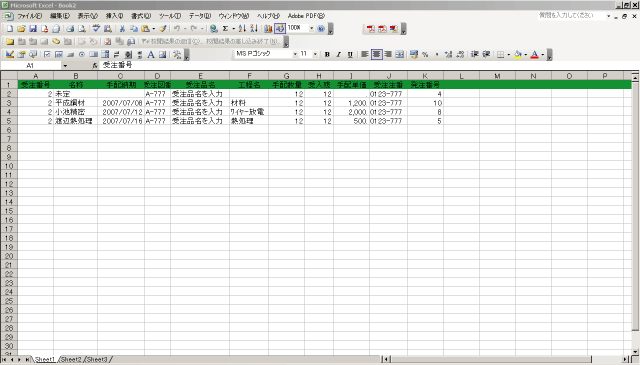Sort ascending with the A-Z icon
640x365 pixels.
click(242, 29)
